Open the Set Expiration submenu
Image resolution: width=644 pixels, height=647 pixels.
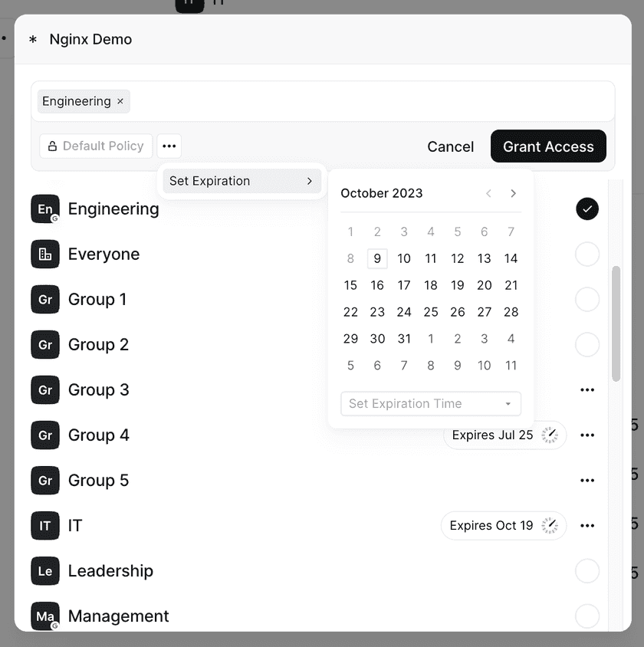pos(242,181)
